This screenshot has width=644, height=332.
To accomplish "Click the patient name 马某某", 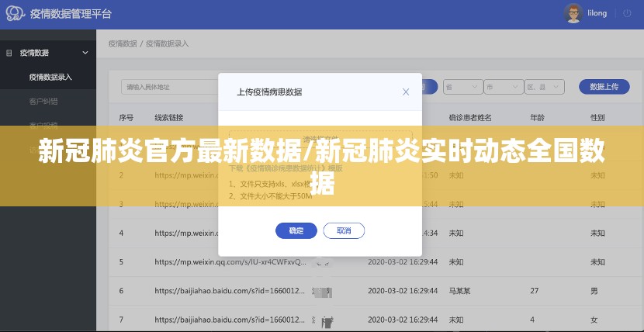I will [459, 291].
